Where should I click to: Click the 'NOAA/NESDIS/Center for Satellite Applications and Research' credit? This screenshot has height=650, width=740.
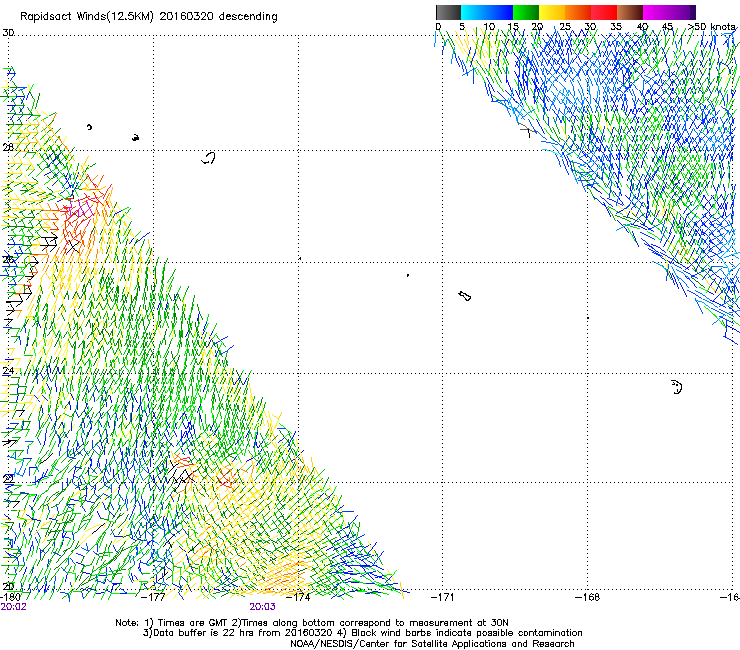(x=432, y=644)
